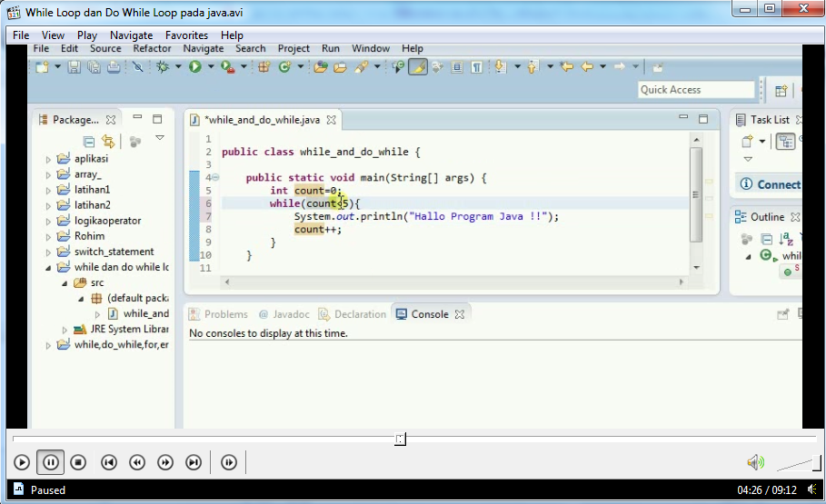Click the Frame Step button
Viewport: 826px width, 504px height.
[229, 462]
